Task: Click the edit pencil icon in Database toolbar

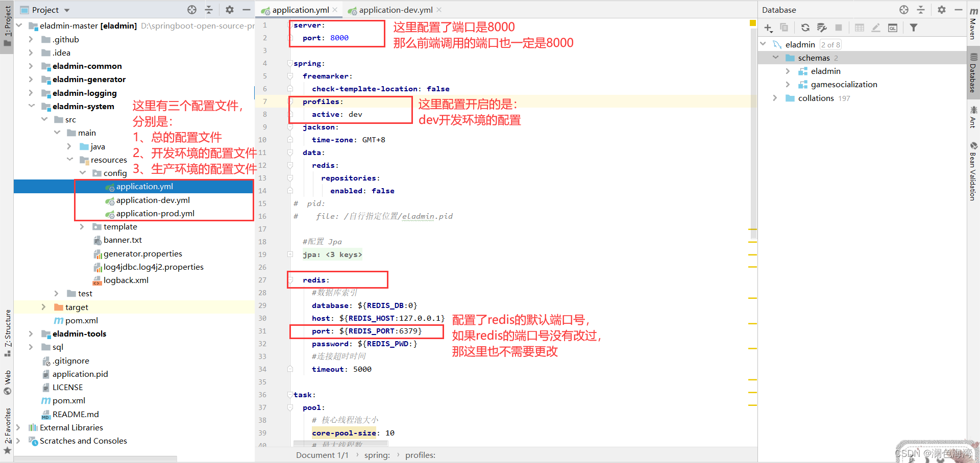Action: pos(876,28)
